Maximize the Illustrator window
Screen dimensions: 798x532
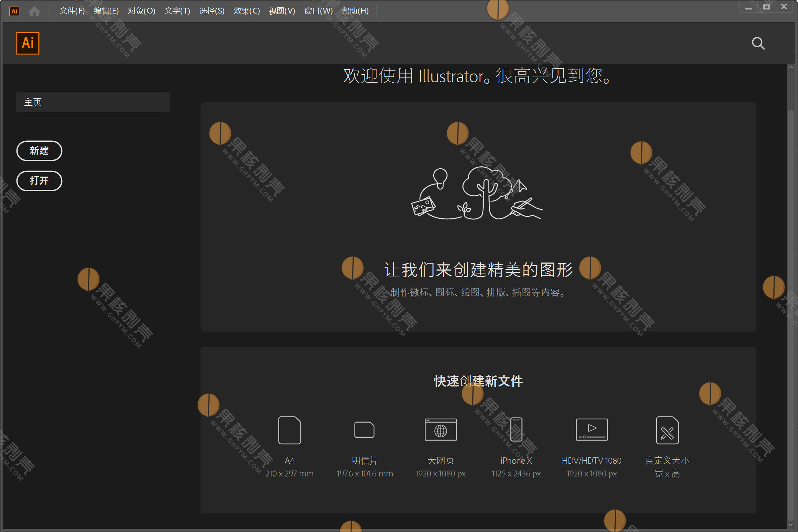click(x=767, y=7)
